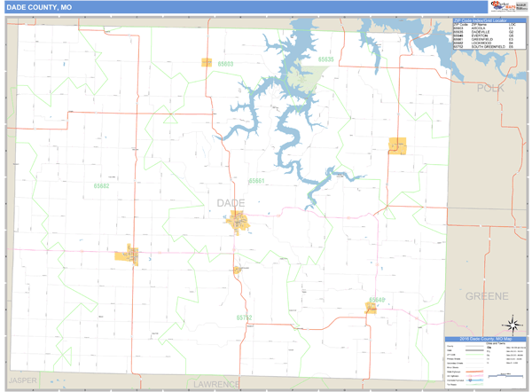Click the 65682 ZIP code label
532x392 pixels.
pyautogui.click(x=101, y=186)
